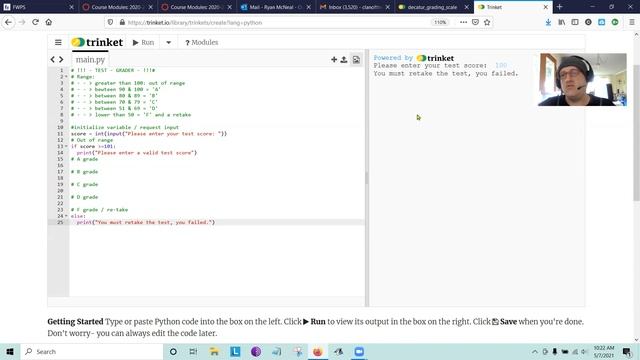Open page actions three-dot menu
640x360 pixels.
pos(463,22)
